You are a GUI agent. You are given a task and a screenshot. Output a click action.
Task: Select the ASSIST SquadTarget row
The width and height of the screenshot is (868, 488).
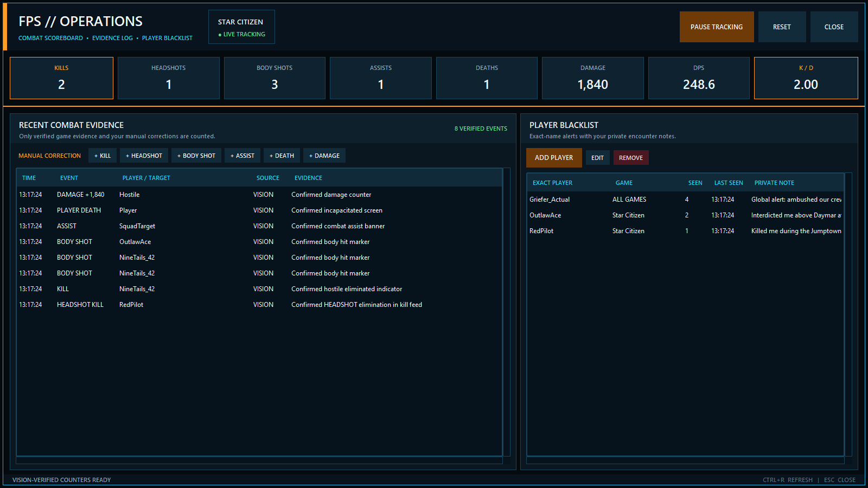tap(259, 226)
